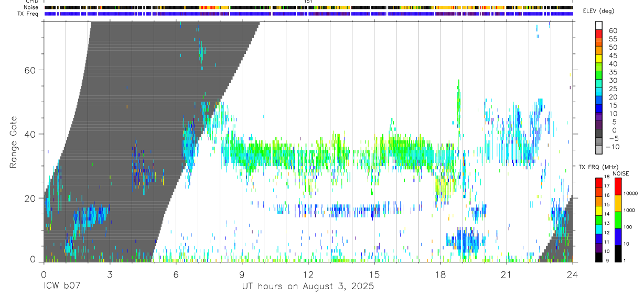Click the x-axis tick label 18 UT hours
Screen dimensions: 644x297
440,274
